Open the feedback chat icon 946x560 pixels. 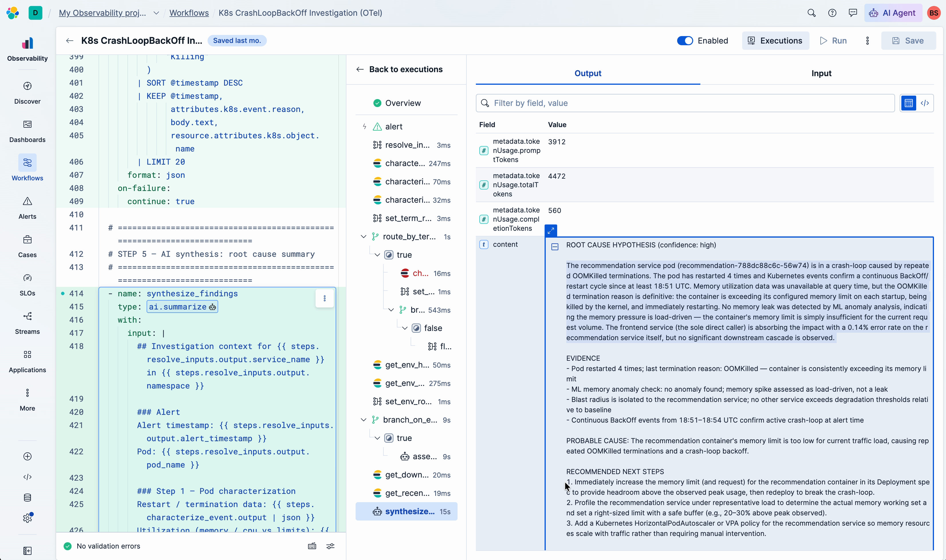852,13
